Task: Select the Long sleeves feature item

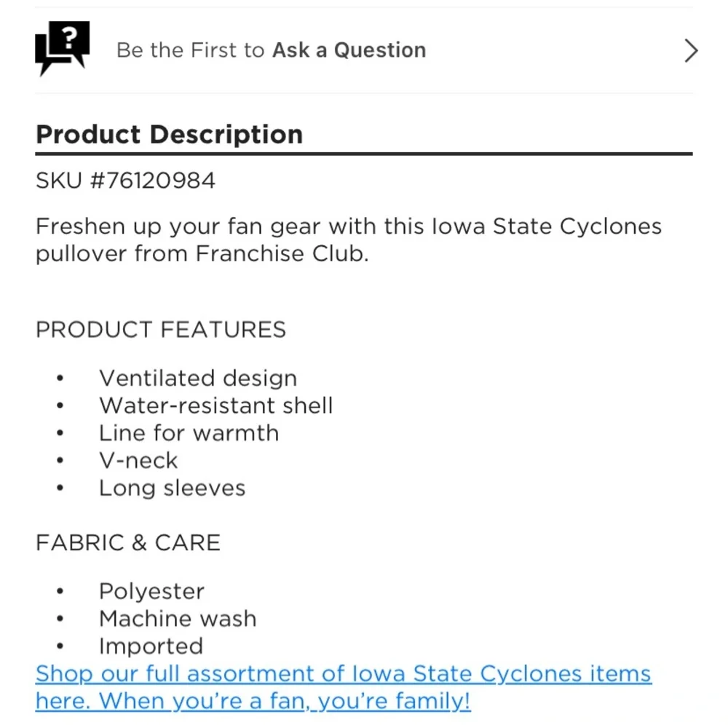Action: pos(173,488)
